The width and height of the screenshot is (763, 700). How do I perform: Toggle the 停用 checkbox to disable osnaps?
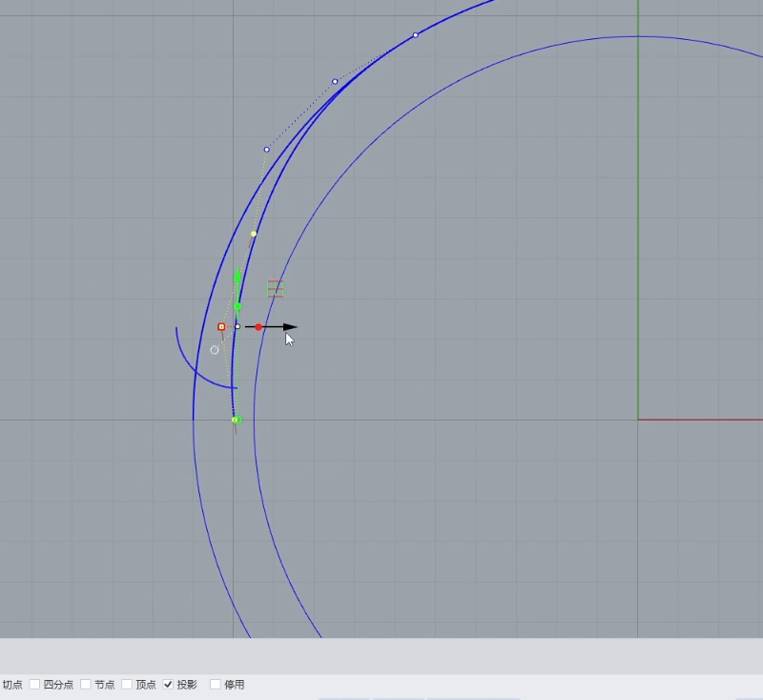coord(216,685)
